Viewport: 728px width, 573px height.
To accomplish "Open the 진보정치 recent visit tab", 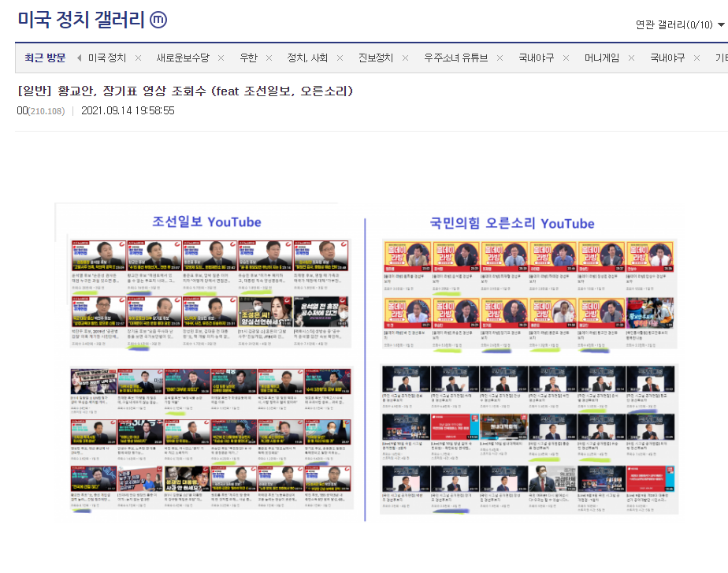I will coord(376,58).
